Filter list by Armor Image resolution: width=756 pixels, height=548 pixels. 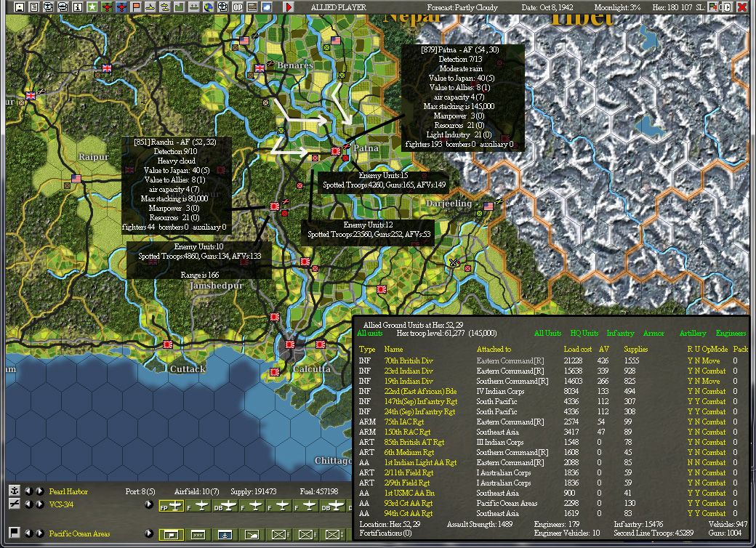tap(654, 333)
